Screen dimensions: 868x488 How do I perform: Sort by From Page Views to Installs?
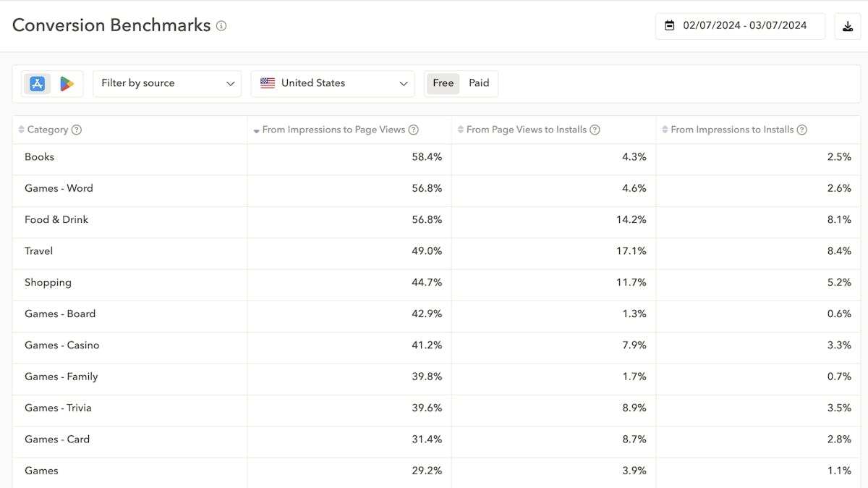coord(526,130)
